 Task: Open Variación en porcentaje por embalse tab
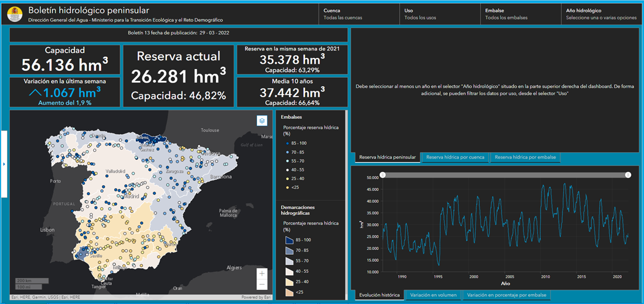point(506,295)
